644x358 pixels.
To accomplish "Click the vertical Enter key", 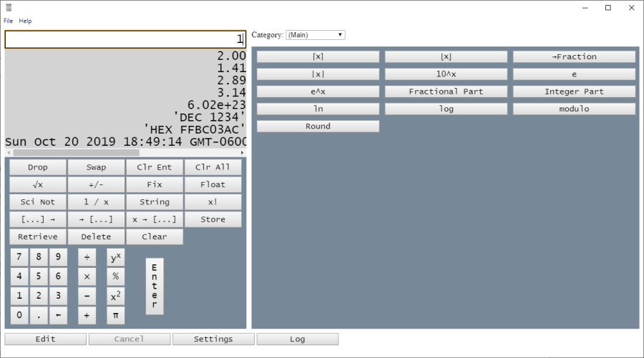I will click(x=155, y=287).
